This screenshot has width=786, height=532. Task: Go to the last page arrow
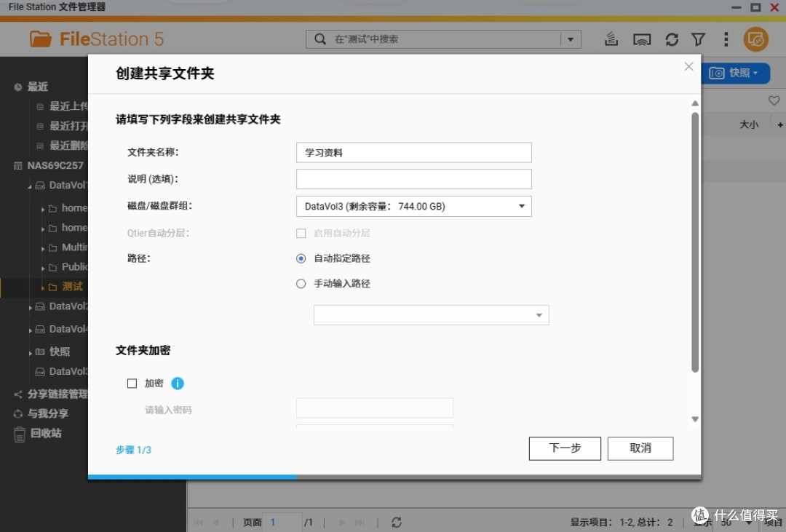point(360,523)
